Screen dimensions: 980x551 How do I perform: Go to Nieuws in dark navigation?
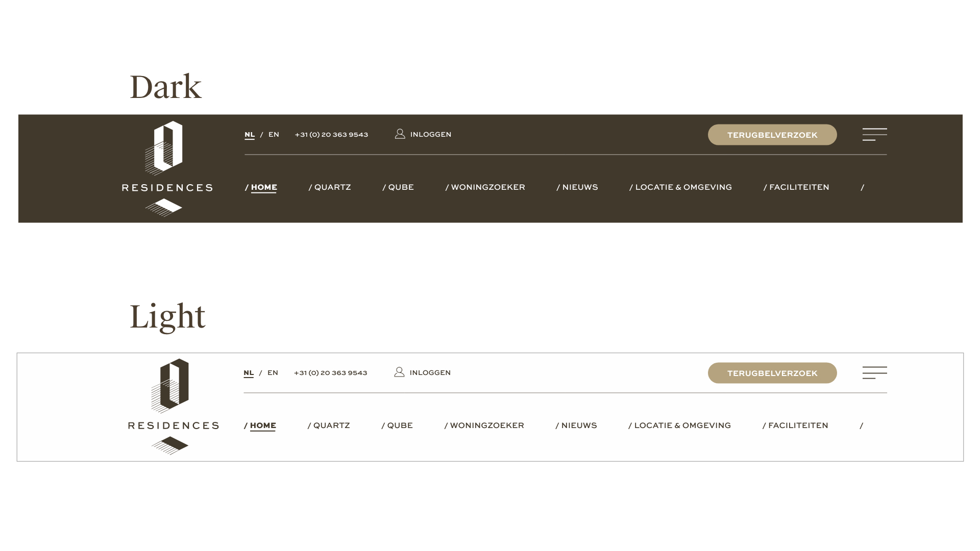click(x=579, y=187)
